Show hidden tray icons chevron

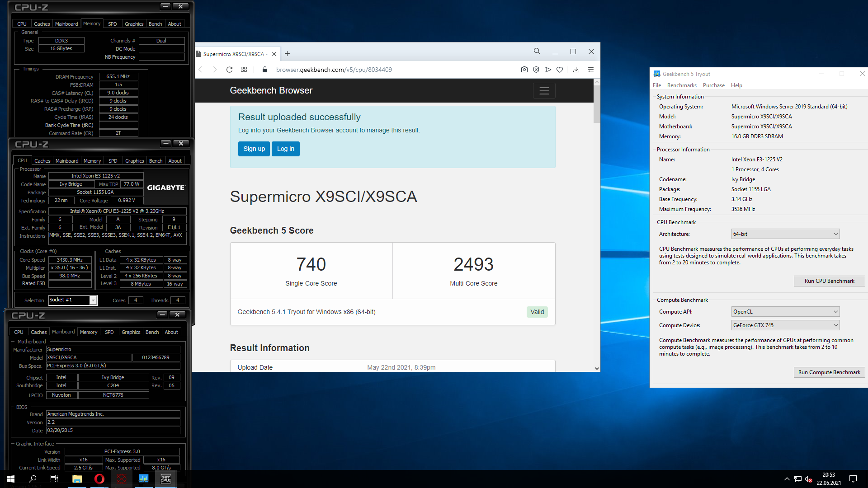[x=787, y=479]
